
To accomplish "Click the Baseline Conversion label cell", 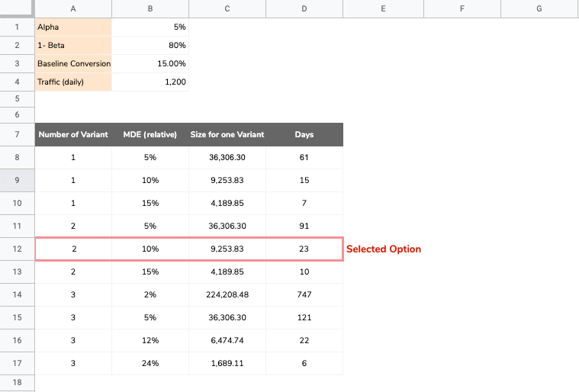I will pyautogui.click(x=73, y=63).
